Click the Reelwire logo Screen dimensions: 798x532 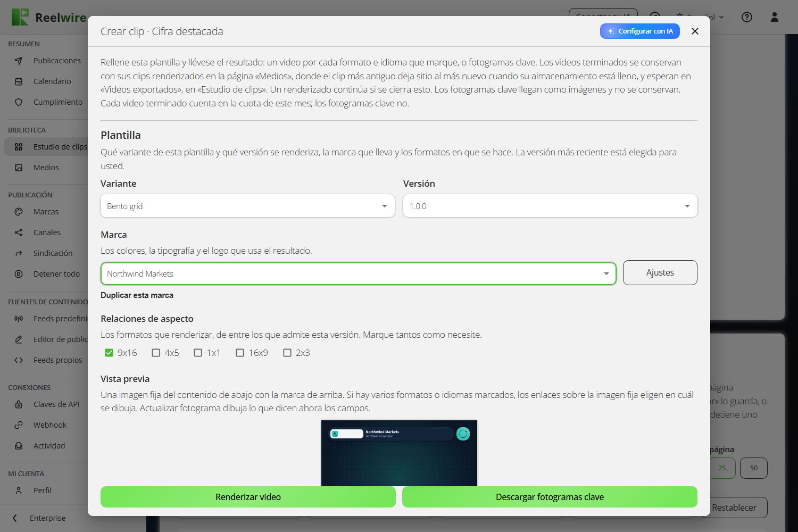(48, 17)
